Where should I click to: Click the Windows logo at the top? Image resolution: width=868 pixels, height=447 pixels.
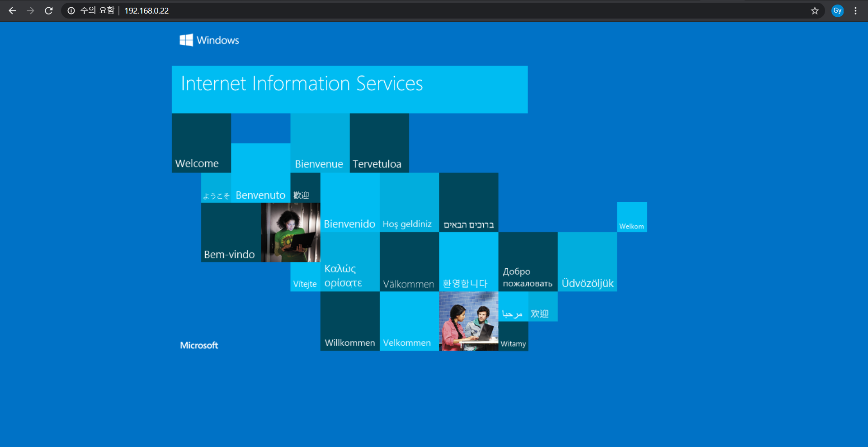coord(209,40)
